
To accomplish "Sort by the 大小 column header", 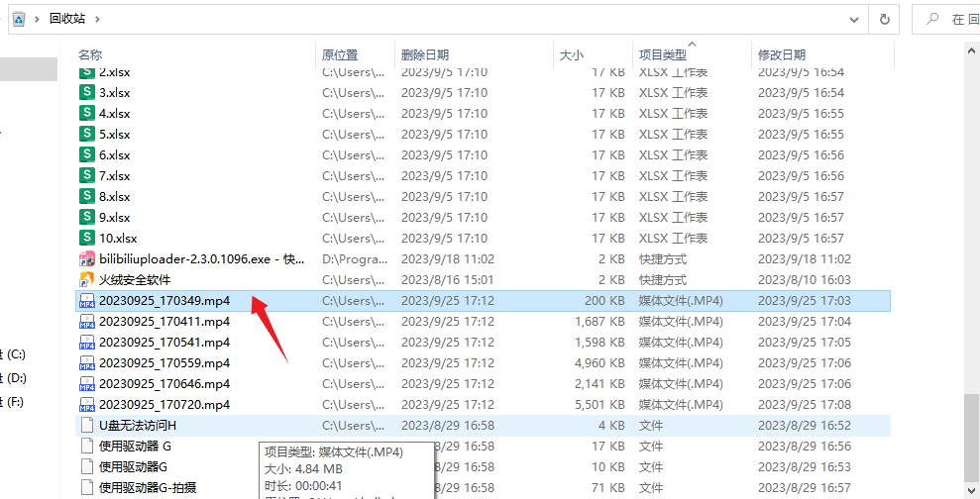I will [x=572, y=55].
